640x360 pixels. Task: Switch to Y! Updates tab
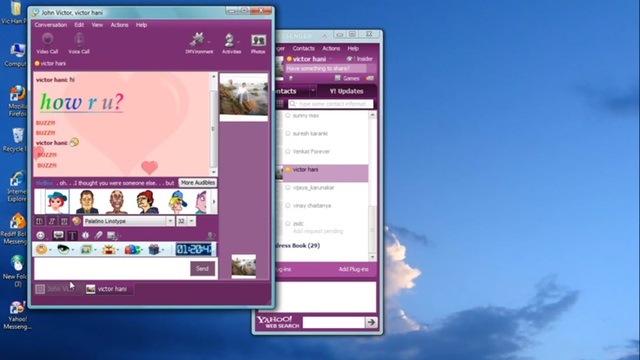coord(346,91)
